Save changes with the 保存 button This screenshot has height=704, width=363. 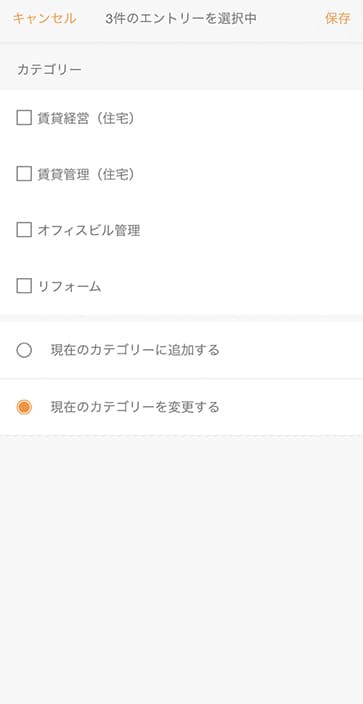337,19
